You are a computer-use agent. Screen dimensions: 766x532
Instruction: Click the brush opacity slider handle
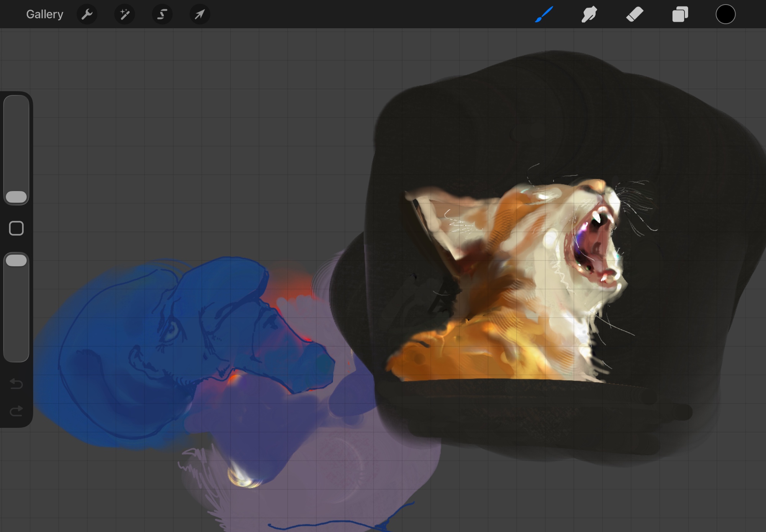[16, 260]
